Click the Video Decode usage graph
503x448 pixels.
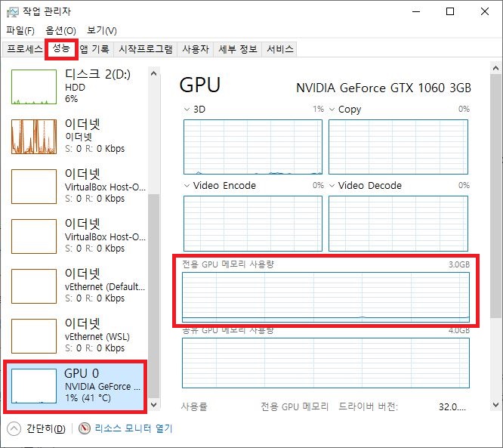[x=399, y=224]
